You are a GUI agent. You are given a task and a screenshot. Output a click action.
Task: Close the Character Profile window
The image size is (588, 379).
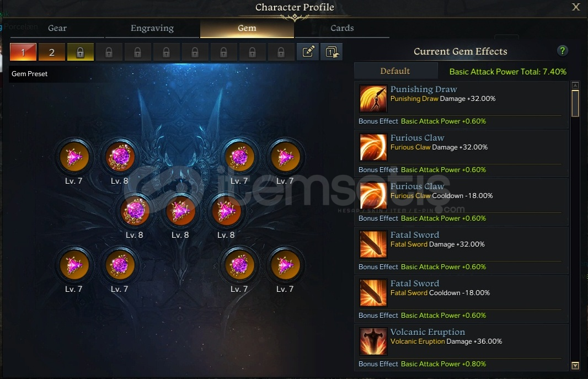[576, 7]
